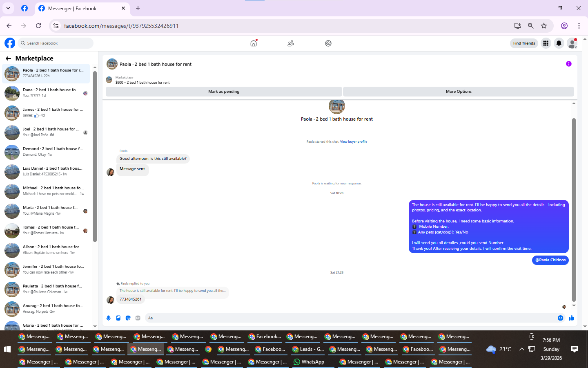Viewport: 588px width, 368px height.
Task: Click the Search Facebook field
Action: [x=56, y=43]
